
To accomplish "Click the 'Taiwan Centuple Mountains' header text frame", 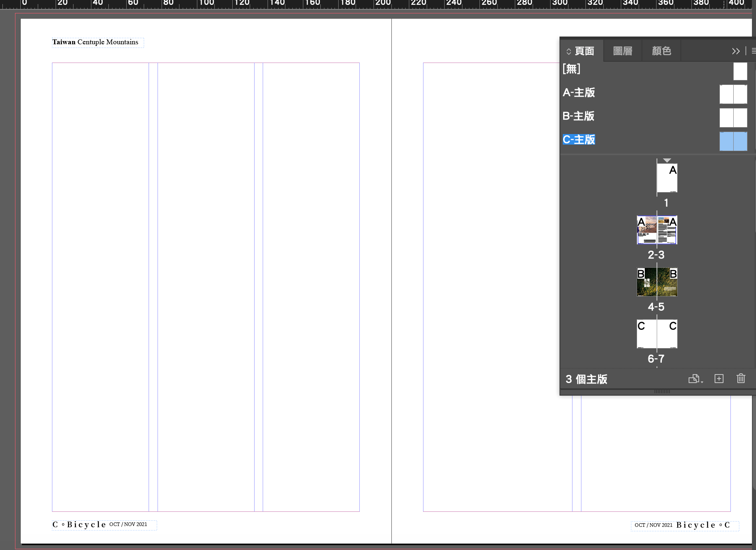I will [x=97, y=42].
